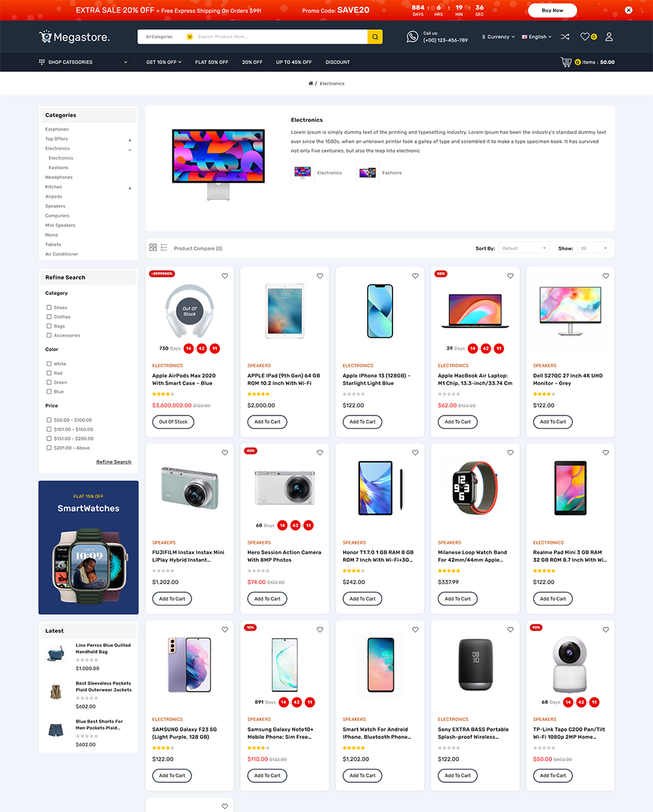Image resolution: width=653 pixels, height=812 pixels.
Task: Click the home icon in breadcrumb
Action: [311, 84]
